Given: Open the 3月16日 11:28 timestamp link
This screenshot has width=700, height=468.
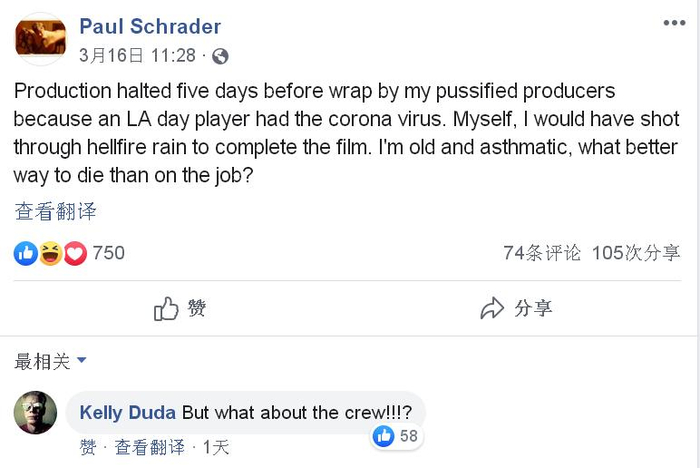Looking at the screenshot, I should coord(137,56).
